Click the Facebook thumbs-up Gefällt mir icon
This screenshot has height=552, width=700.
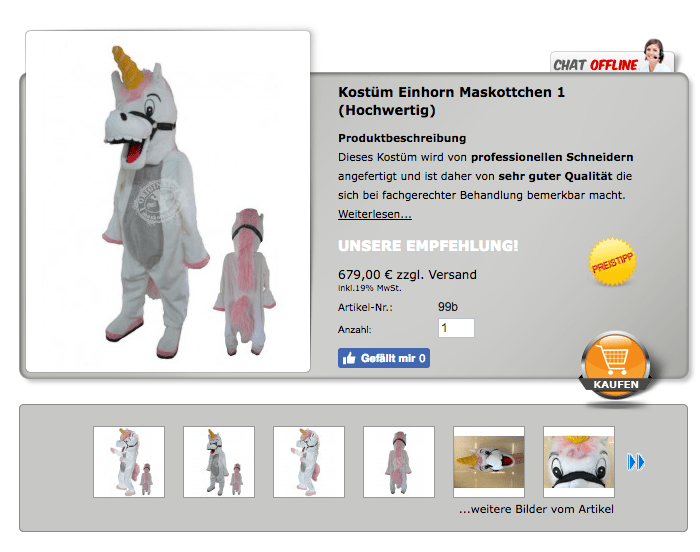(349, 358)
